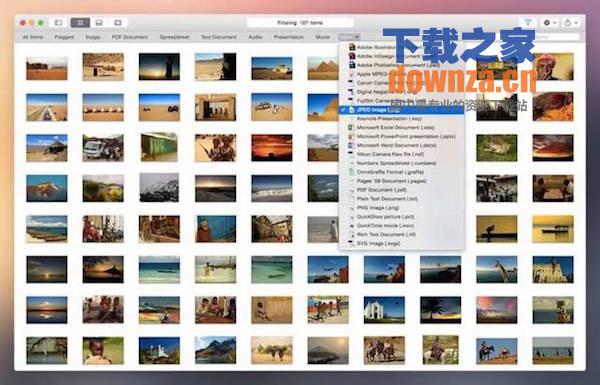Viewport: 600px width, 385px height.
Task: Choose Microsoft Excel Document (.xlsx)
Action: [402, 127]
